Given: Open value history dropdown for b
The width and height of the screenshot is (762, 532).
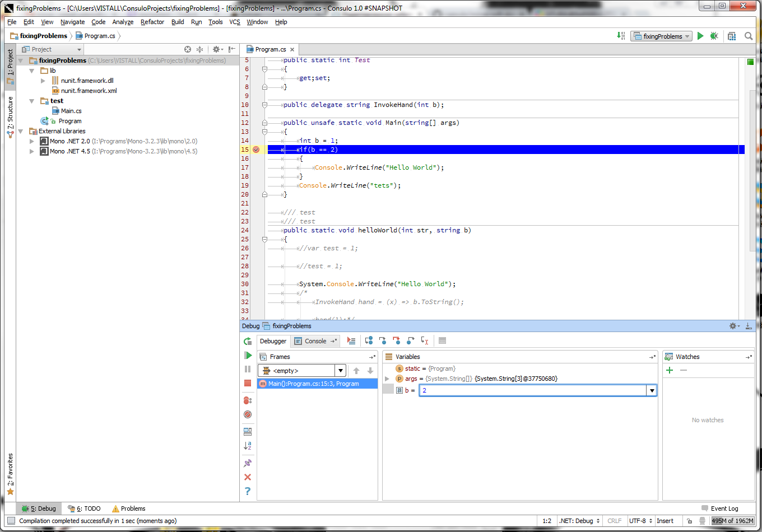Looking at the screenshot, I should [x=652, y=390].
